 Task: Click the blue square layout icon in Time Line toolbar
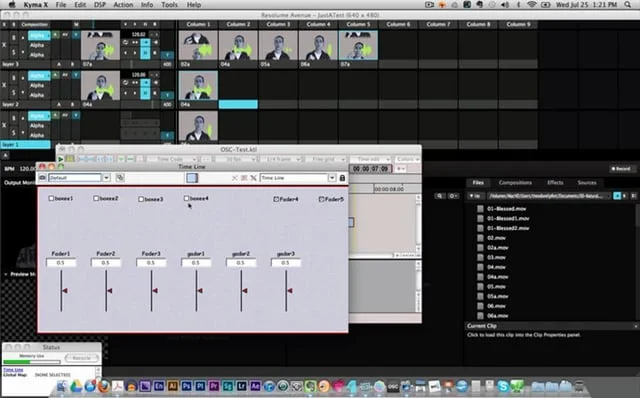pos(192,178)
